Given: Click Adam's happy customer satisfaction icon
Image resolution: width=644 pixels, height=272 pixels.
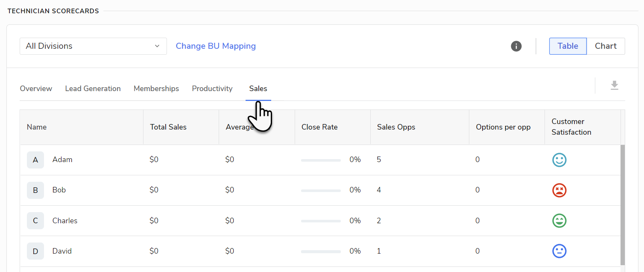Looking at the screenshot, I should [x=559, y=160].
